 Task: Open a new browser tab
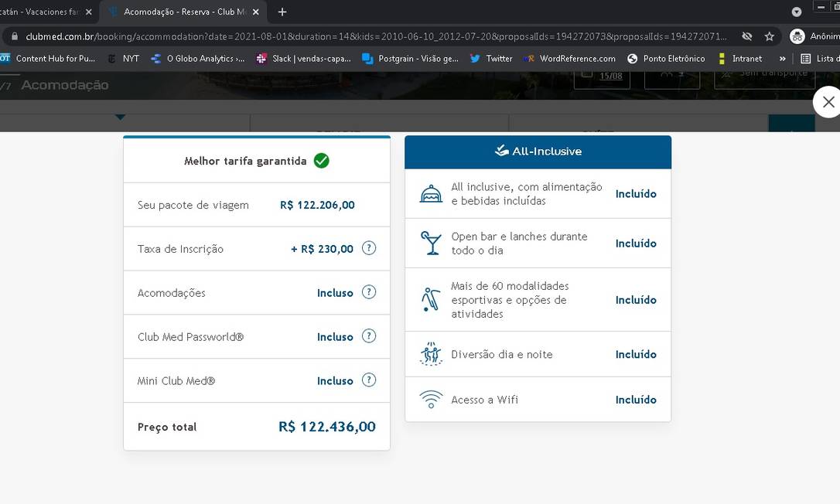(282, 12)
